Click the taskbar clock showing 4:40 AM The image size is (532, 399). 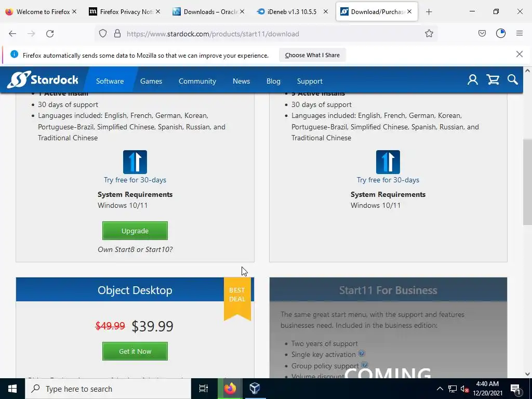487,389
